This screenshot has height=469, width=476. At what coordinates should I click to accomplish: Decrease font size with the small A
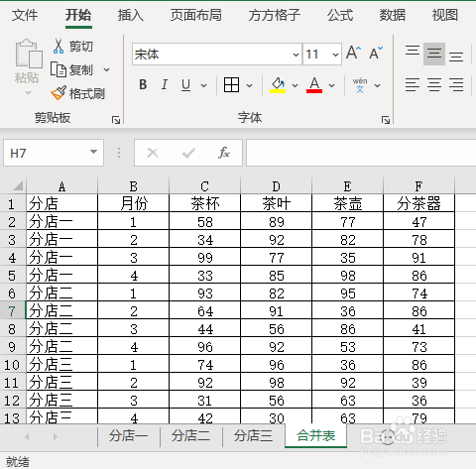pos(376,53)
